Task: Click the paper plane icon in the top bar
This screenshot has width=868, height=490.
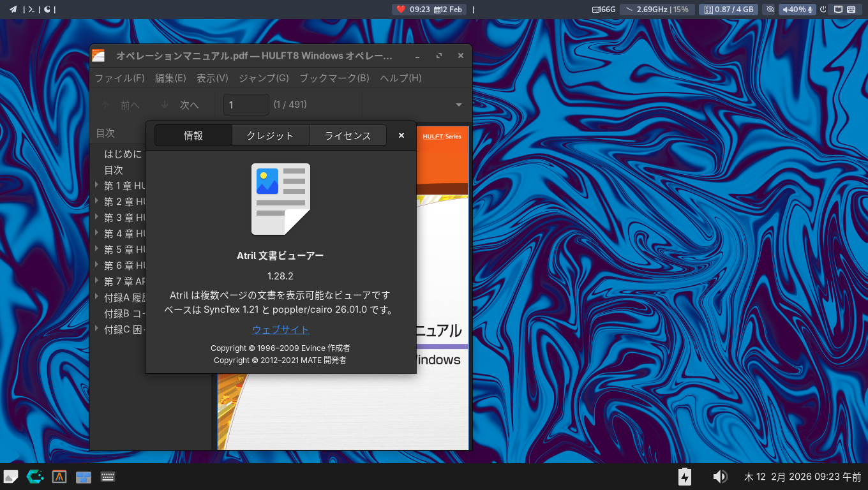Action: coord(13,10)
